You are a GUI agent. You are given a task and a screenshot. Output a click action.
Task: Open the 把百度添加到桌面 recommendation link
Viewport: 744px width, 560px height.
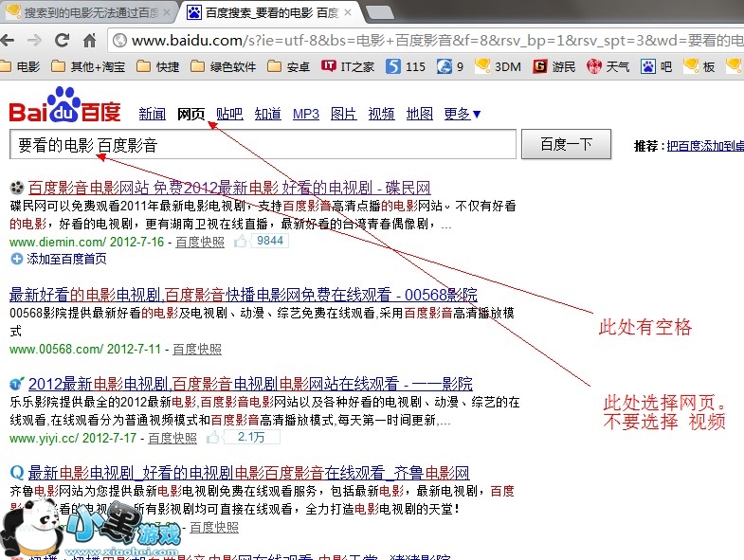pyautogui.click(x=705, y=146)
